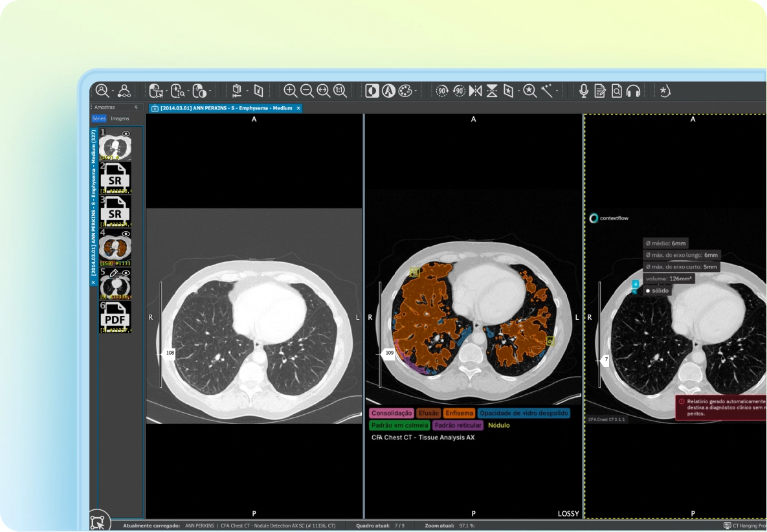767x532 pixels.
Task: Open the headphones audio icon
Action: pos(634,91)
